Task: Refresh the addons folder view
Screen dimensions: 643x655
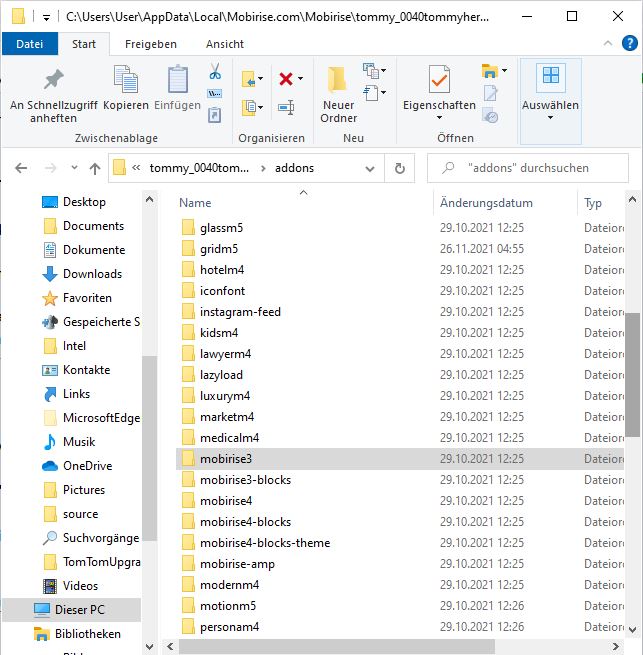Action: pyautogui.click(x=400, y=168)
